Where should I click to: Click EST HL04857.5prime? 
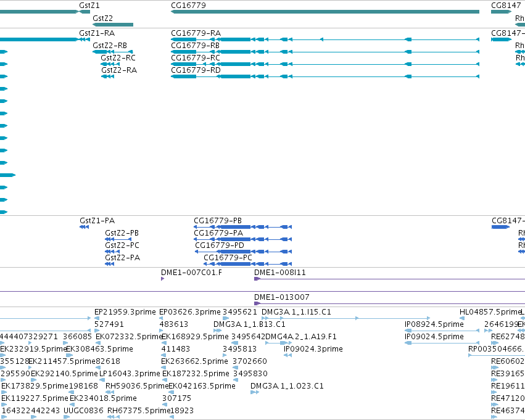coord(490,312)
